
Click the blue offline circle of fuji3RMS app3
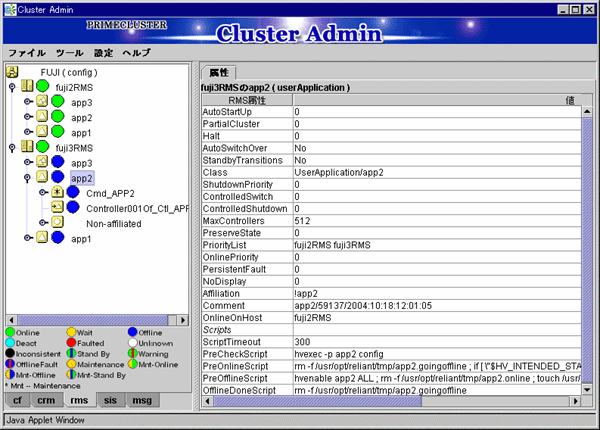tap(58, 162)
